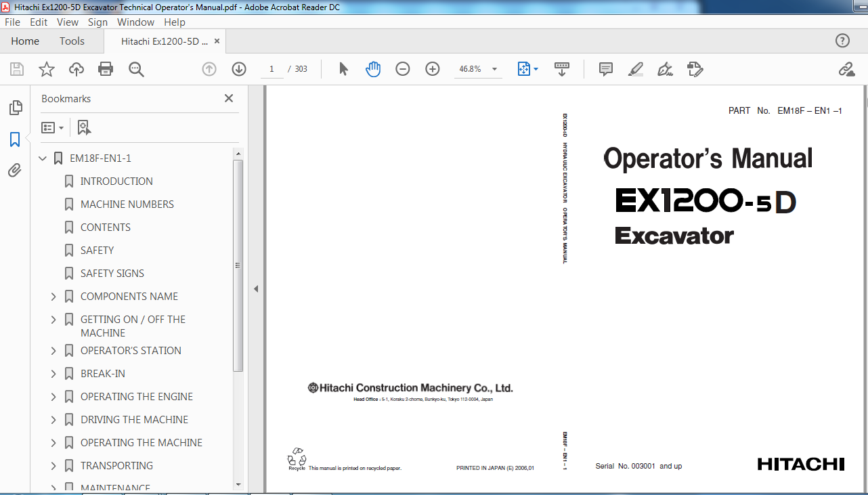The height and width of the screenshot is (495, 868).
Task: Expand COMPONENTS NAME bookmark
Action: pyautogui.click(x=53, y=297)
